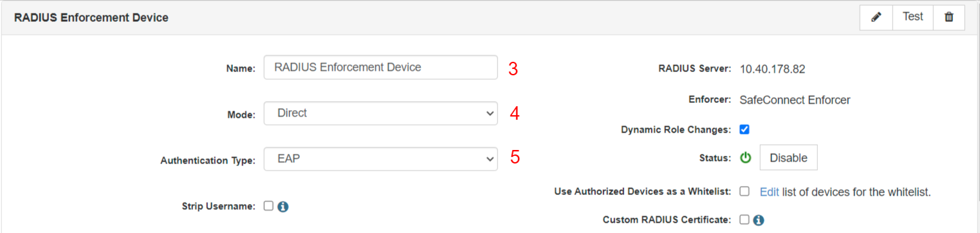
Task: Enable Use Authorized Devices as a Whitelist
Action: pos(744,191)
